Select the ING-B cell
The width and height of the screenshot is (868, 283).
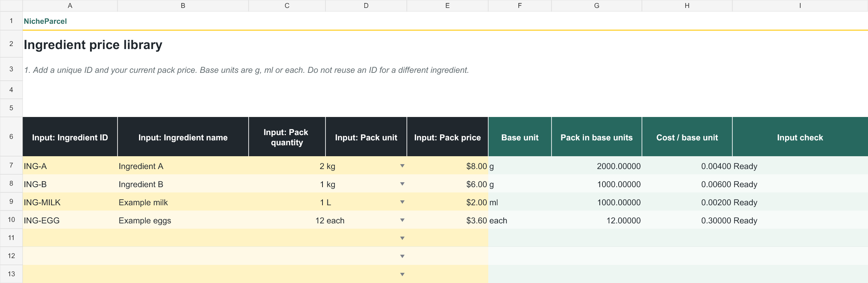pyautogui.click(x=70, y=183)
